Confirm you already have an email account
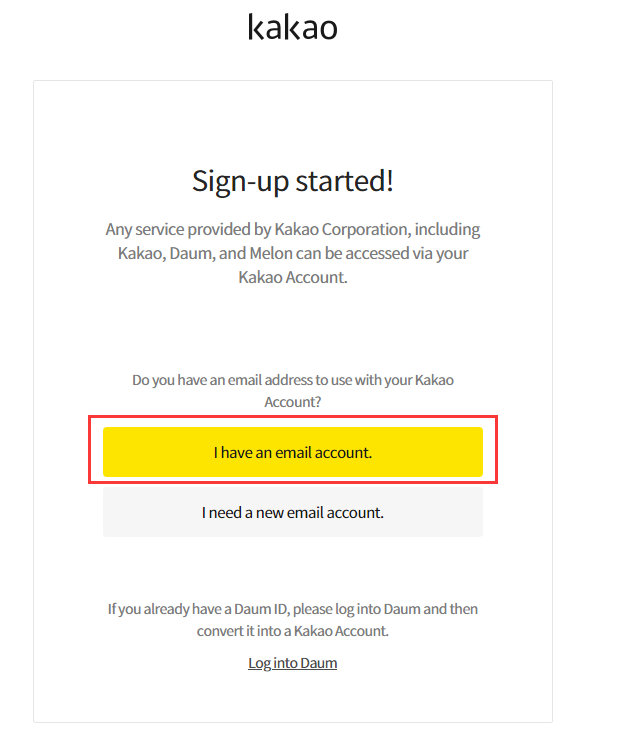The image size is (630, 734). (x=293, y=452)
